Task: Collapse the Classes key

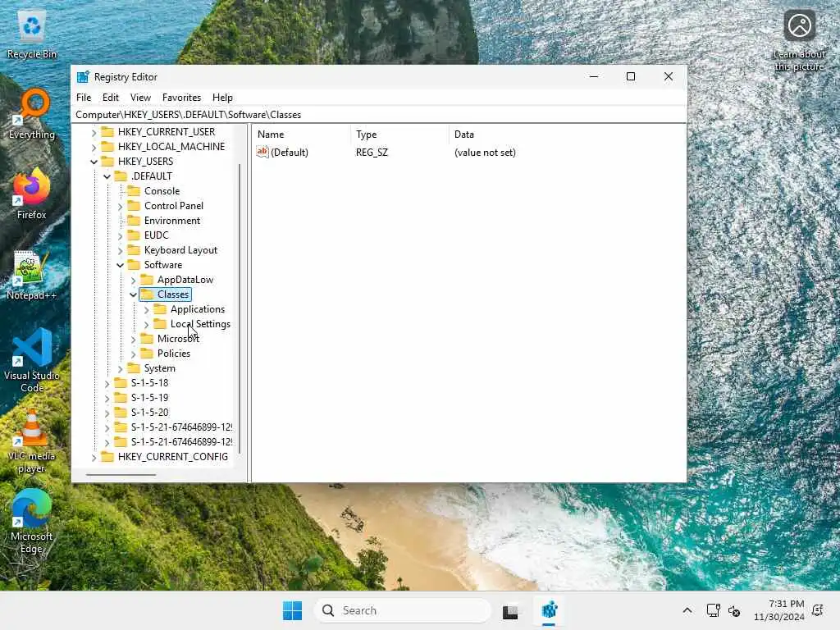Action: coord(134,294)
